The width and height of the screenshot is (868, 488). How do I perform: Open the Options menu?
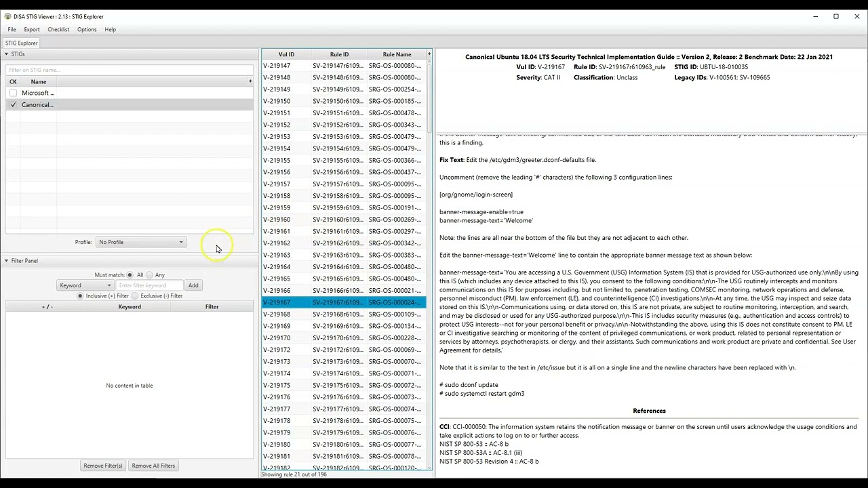tap(87, 30)
